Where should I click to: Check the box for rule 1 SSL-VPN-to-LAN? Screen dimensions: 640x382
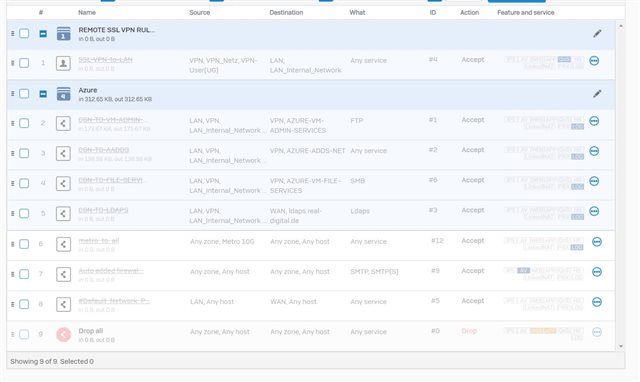[24, 63]
